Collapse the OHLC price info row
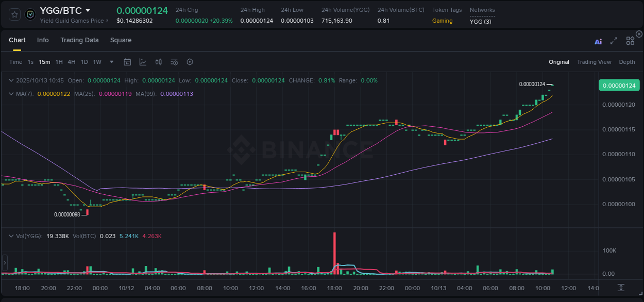 tap(11, 80)
